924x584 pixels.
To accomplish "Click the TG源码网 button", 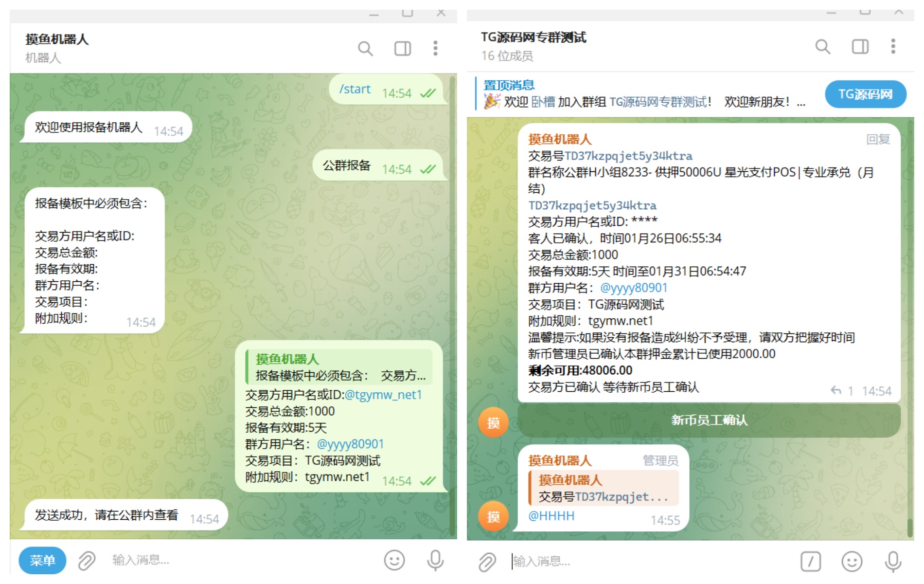I will (x=865, y=94).
